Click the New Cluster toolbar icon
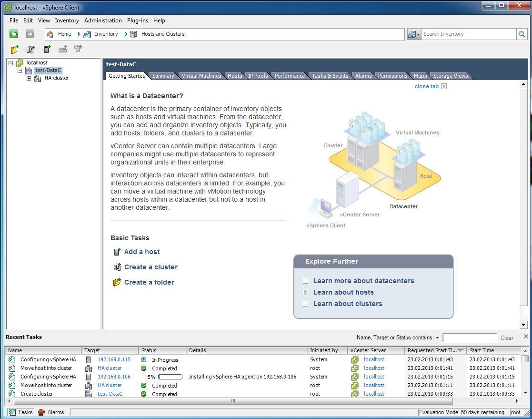 (x=30, y=49)
